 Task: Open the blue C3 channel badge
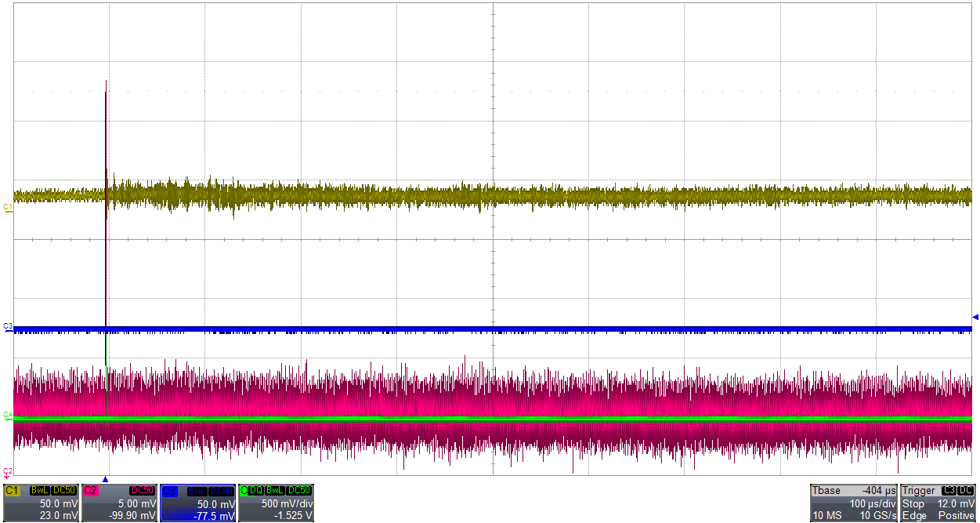pyautogui.click(x=169, y=491)
